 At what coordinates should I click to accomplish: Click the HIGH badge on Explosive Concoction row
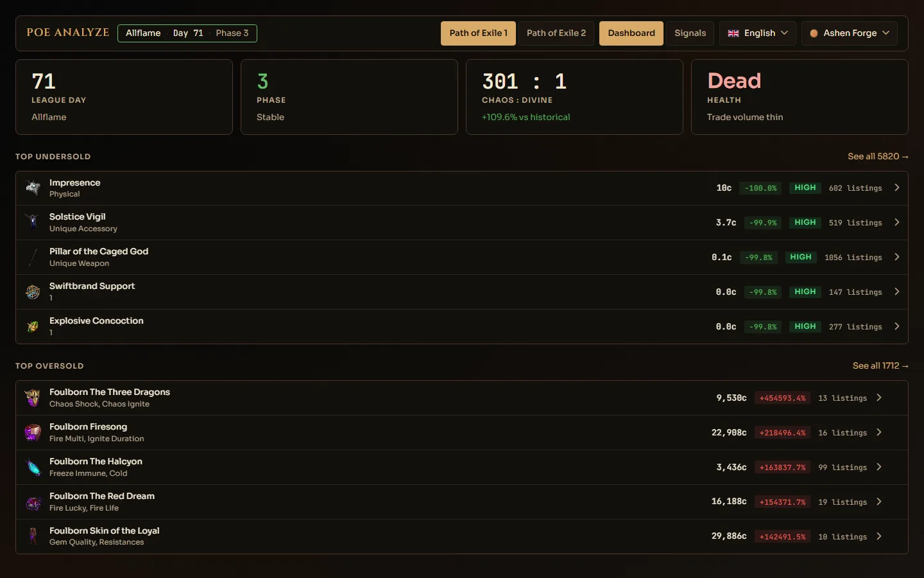(x=805, y=326)
